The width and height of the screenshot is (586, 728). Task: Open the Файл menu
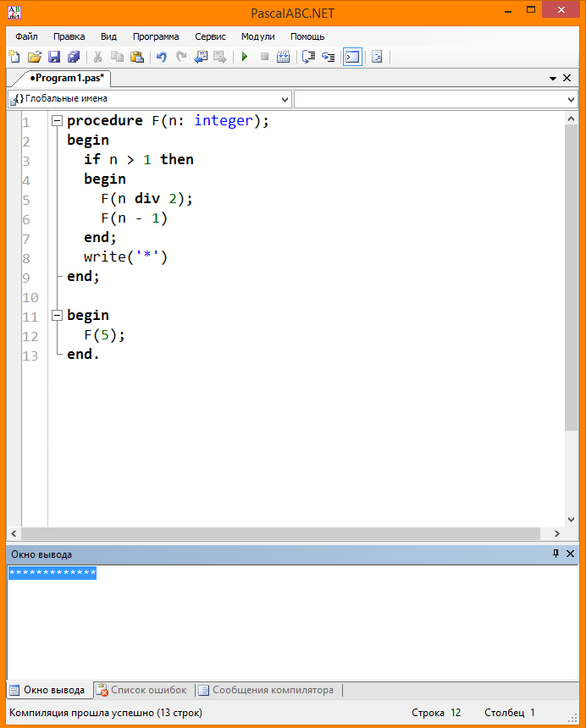coord(26,36)
